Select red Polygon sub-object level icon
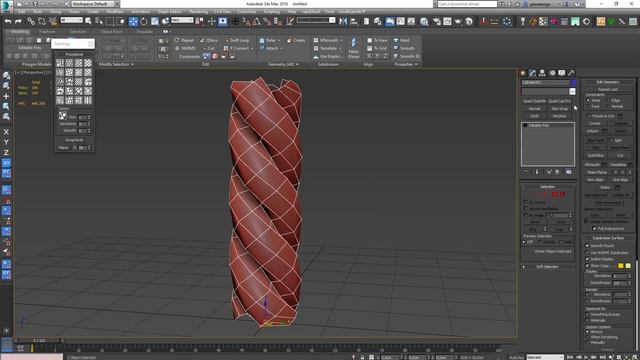The height and width of the screenshot is (360, 640). pos(554,194)
